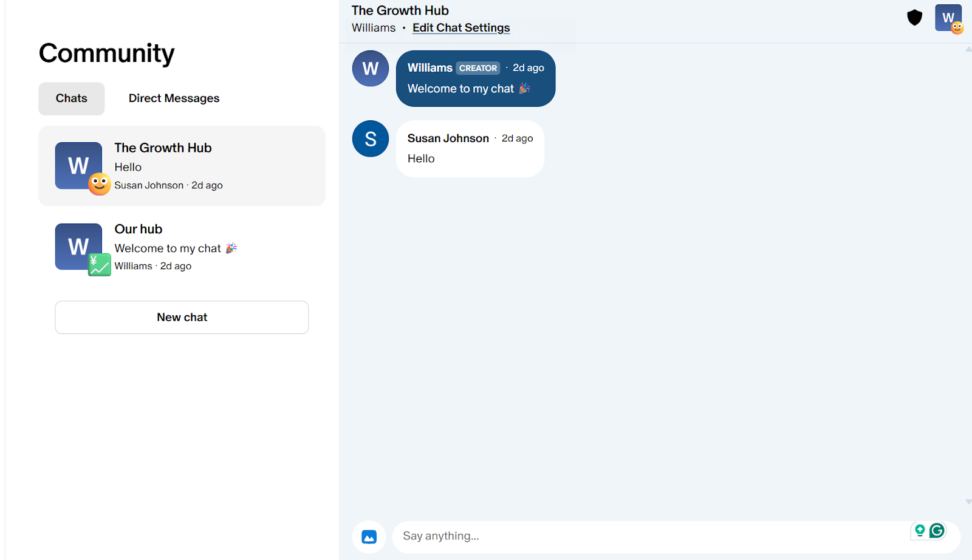Click Hello preview under The Growth Hub
The height and width of the screenshot is (560, 972).
(x=128, y=167)
